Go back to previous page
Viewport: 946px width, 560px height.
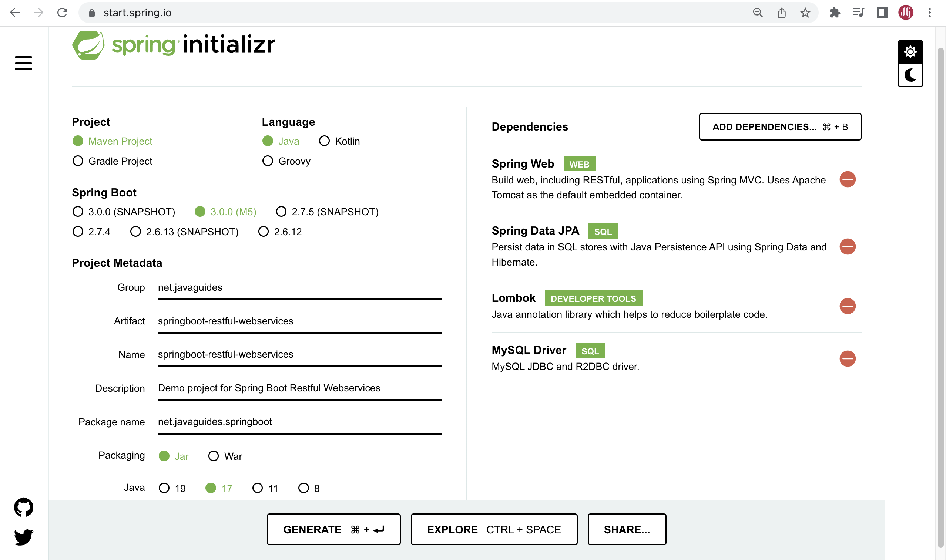pyautogui.click(x=15, y=13)
